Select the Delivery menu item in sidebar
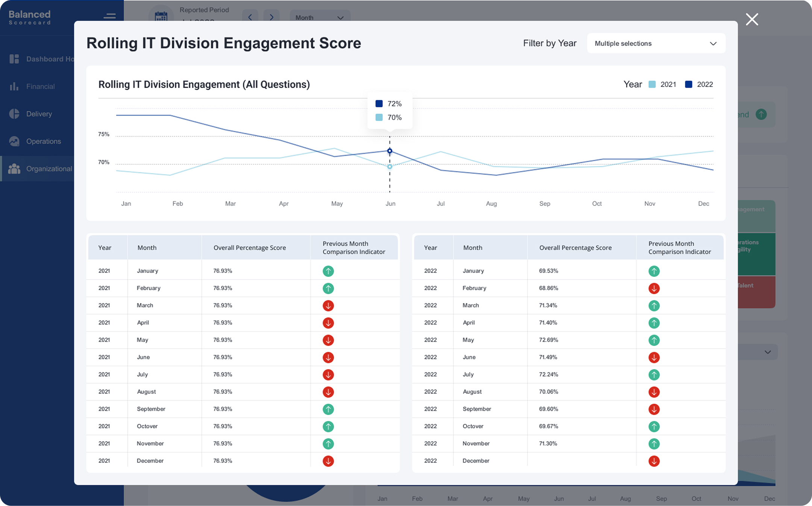 (x=39, y=114)
